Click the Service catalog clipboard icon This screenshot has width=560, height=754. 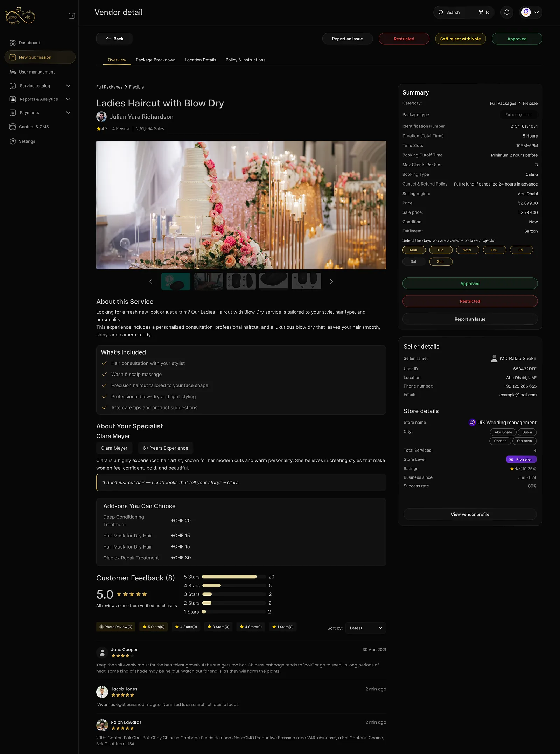[x=13, y=86]
